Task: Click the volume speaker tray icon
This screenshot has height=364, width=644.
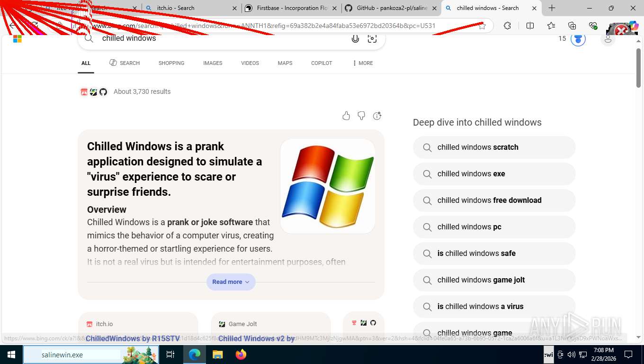Action: (x=571, y=355)
